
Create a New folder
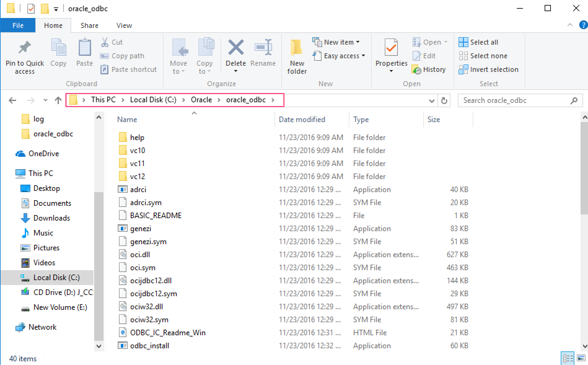point(297,56)
